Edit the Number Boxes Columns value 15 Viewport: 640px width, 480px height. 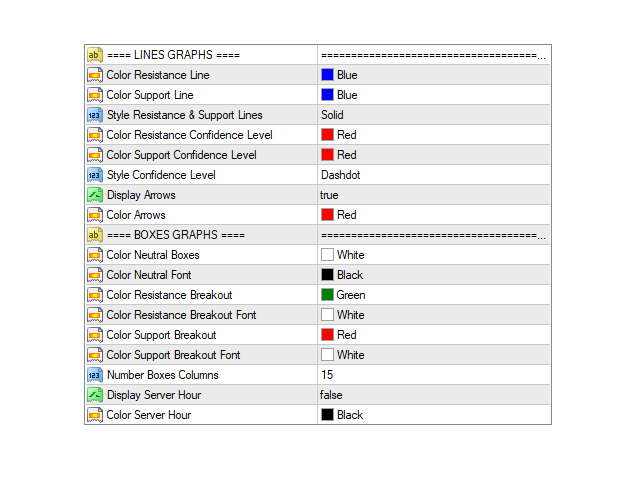click(434, 375)
